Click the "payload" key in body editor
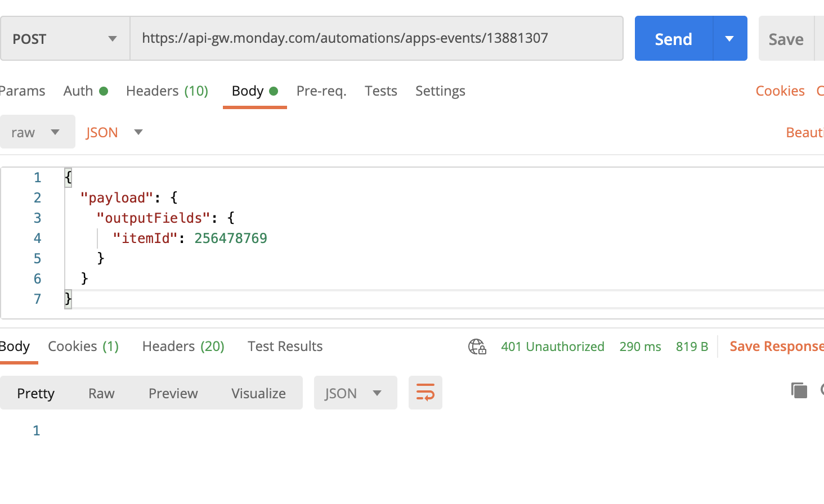Image resolution: width=824 pixels, height=504 pixels. 117,198
